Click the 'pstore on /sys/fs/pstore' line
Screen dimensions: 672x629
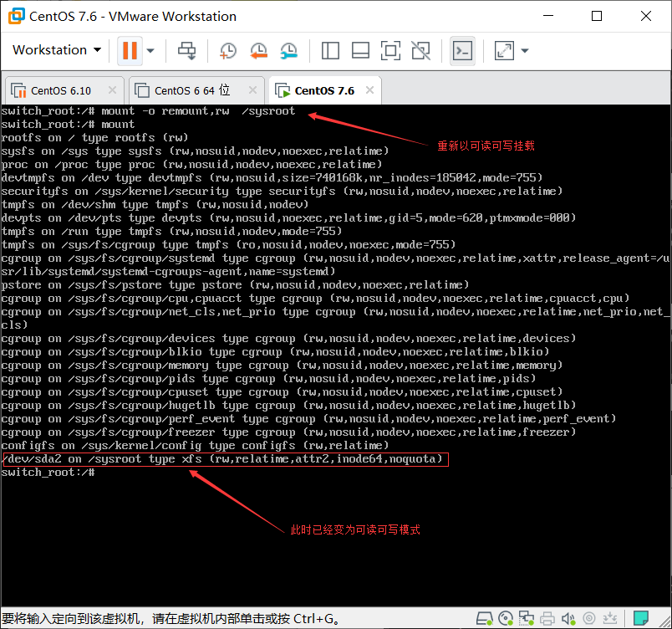236,285
